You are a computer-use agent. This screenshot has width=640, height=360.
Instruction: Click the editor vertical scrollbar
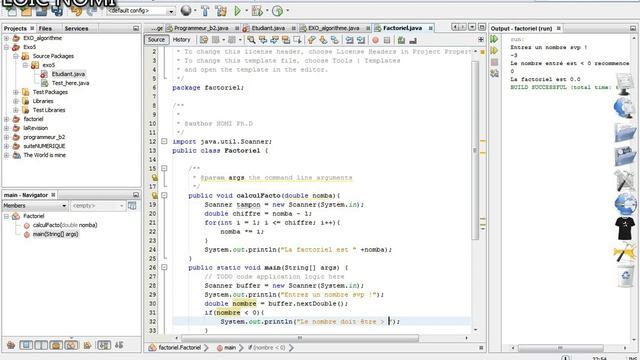coord(475,151)
